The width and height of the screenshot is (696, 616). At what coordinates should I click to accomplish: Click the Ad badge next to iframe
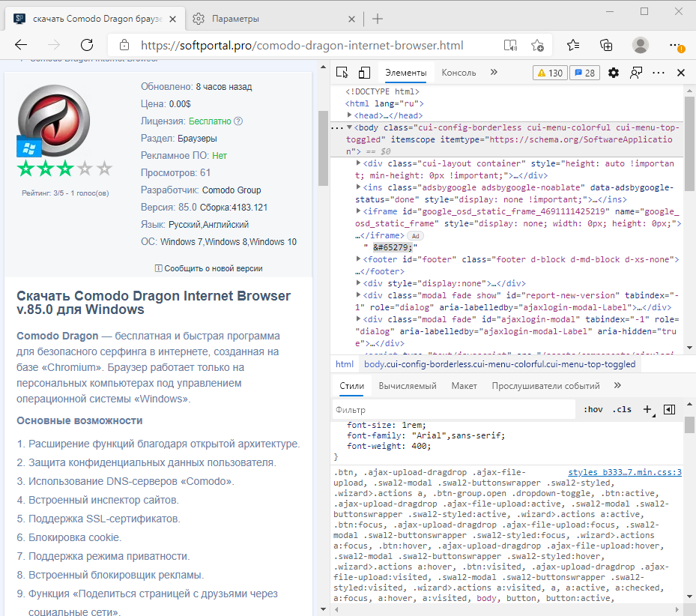click(x=416, y=236)
